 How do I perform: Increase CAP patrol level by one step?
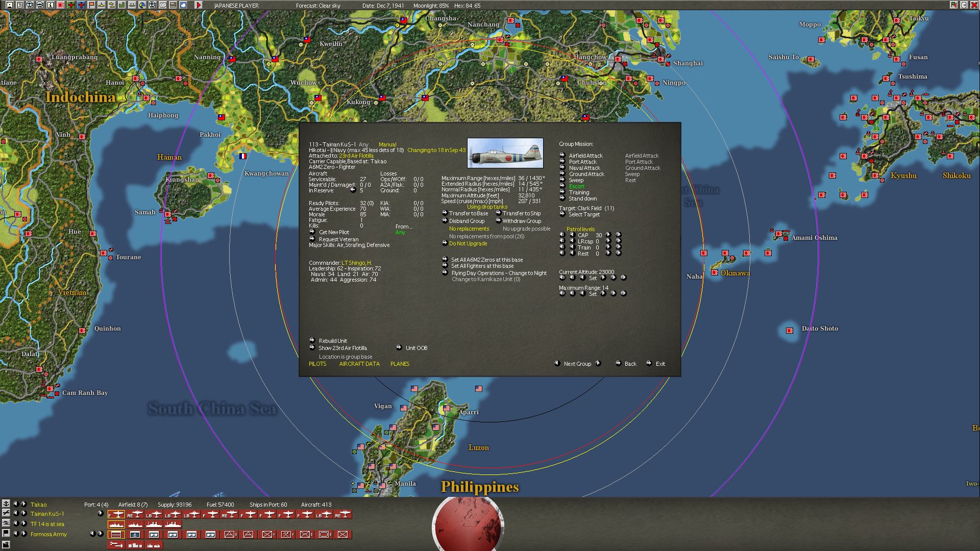[608, 235]
